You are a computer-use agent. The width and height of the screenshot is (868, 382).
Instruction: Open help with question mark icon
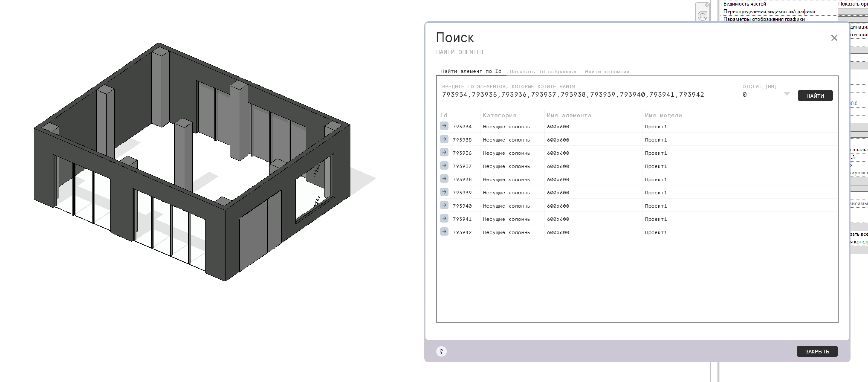click(441, 351)
